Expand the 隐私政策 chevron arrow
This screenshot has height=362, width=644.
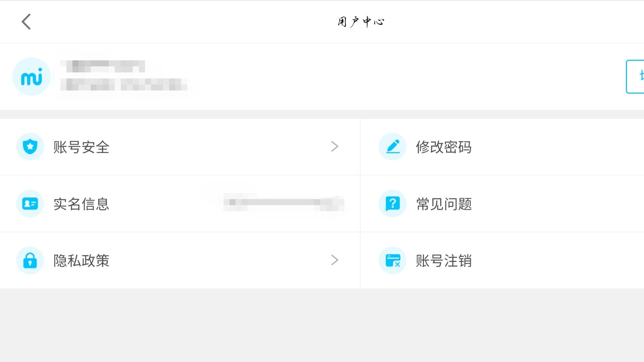point(335,260)
